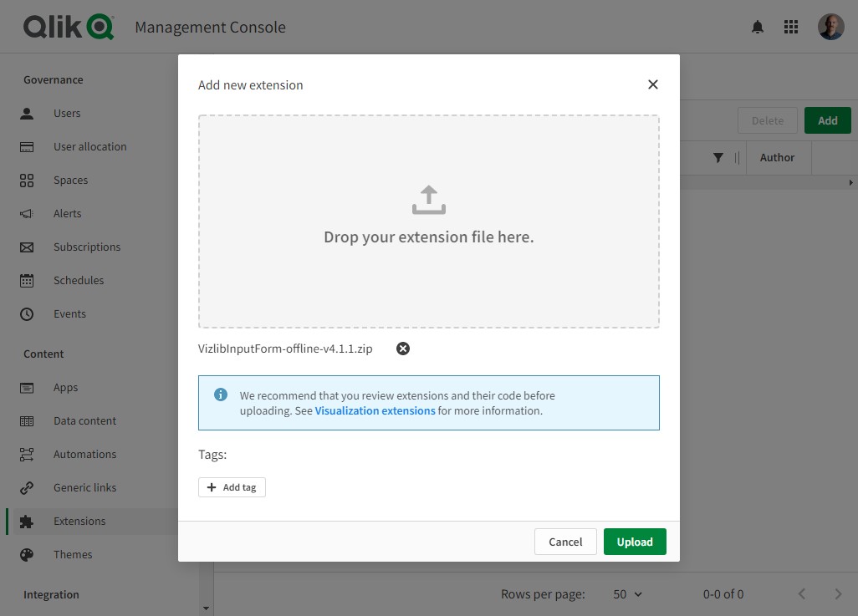This screenshot has width=858, height=616.
Task: Open Spaces section
Action: click(x=70, y=180)
